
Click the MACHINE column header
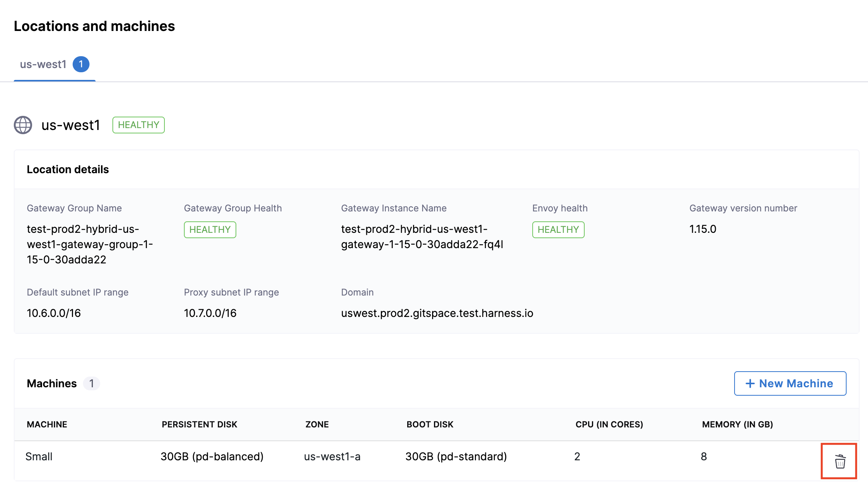pos(47,424)
